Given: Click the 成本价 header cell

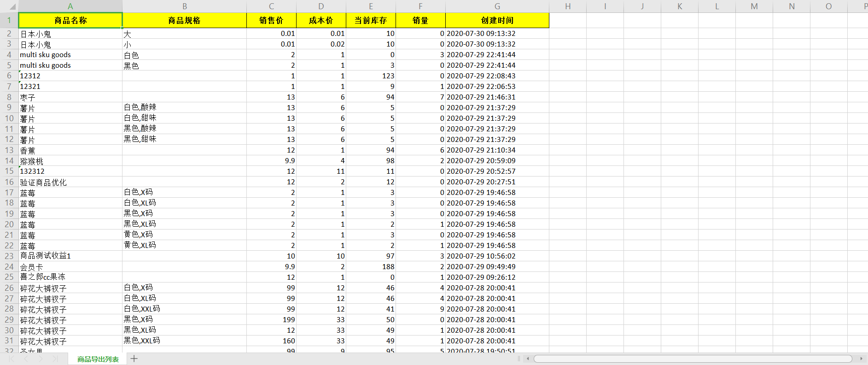Looking at the screenshot, I should 321,20.
